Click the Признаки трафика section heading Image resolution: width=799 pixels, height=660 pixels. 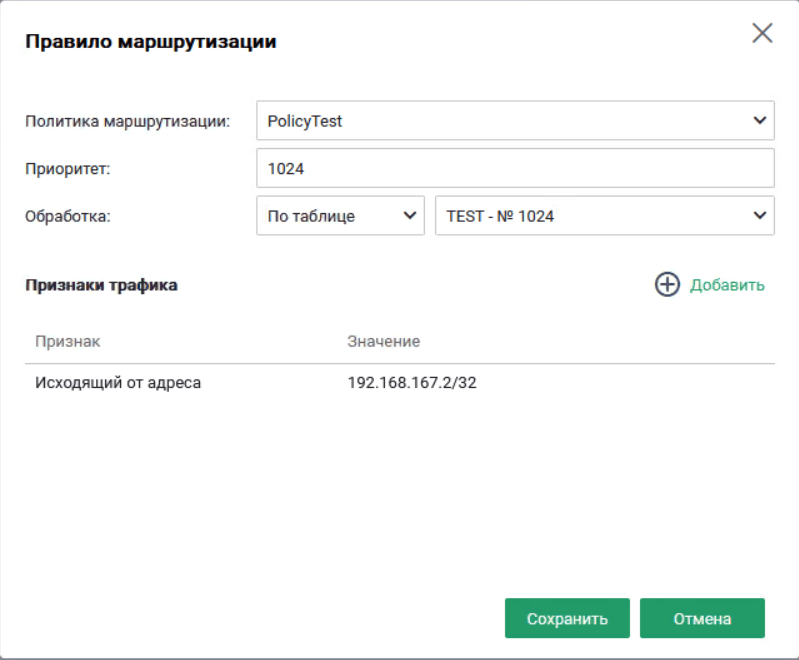pos(101,285)
